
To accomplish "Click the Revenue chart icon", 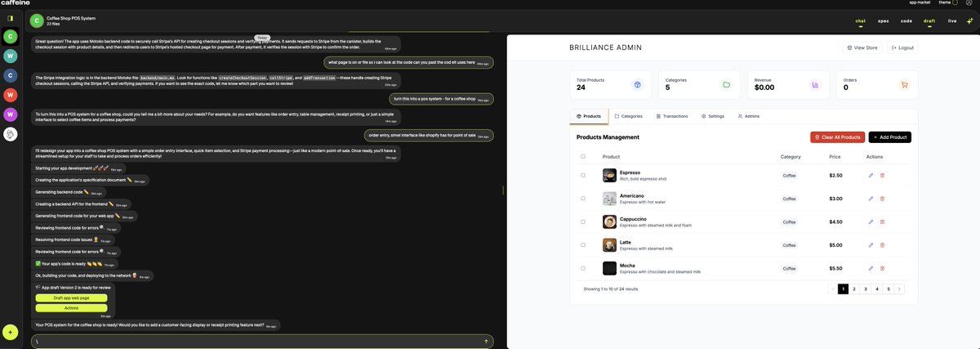I will pyautogui.click(x=815, y=84).
